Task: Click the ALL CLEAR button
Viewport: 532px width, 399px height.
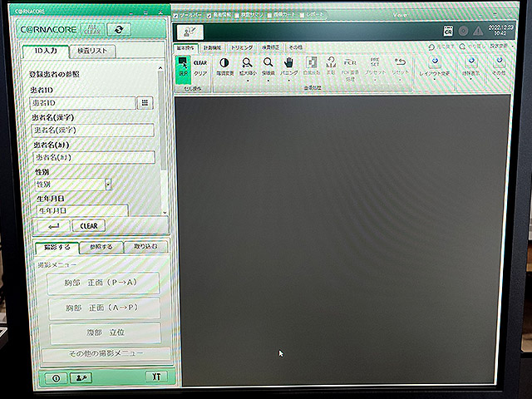Action: pyautogui.click(x=92, y=30)
